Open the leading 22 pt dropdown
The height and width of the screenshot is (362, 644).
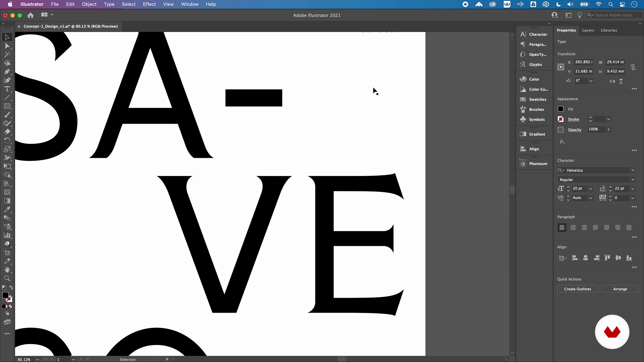pos(633,189)
